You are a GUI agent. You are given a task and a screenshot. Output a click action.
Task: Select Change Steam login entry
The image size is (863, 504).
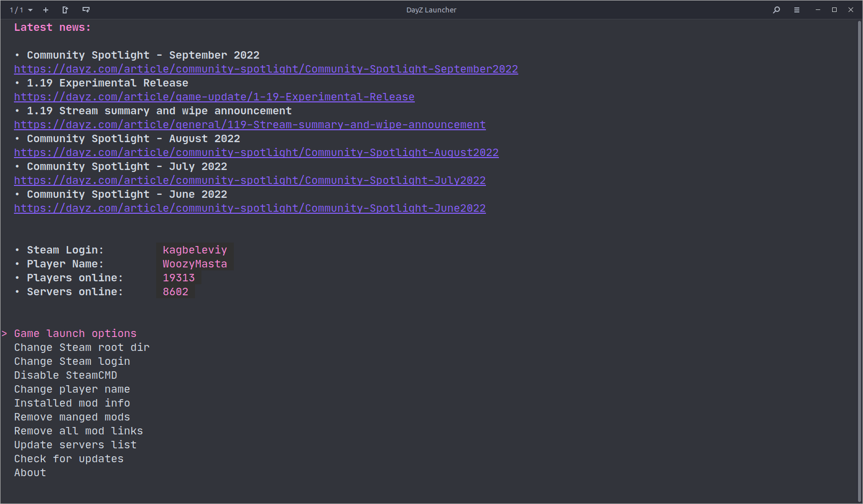coord(72,361)
